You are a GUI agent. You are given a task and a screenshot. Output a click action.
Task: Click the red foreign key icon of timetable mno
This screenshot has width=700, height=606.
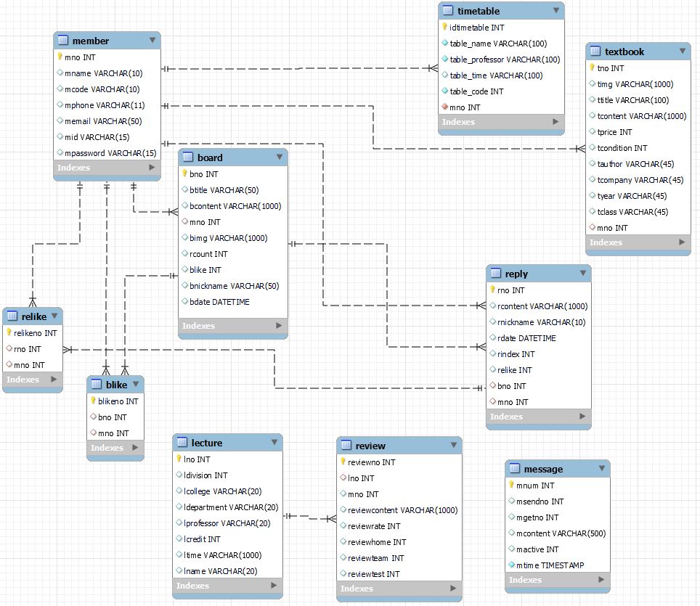[x=444, y=107]
